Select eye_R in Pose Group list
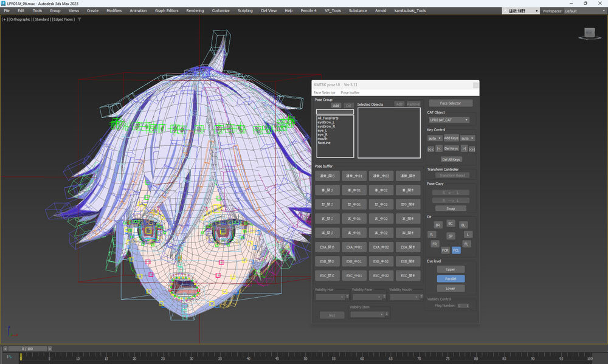The height and width of the screenshot is (364, 608). coord(323,134)
